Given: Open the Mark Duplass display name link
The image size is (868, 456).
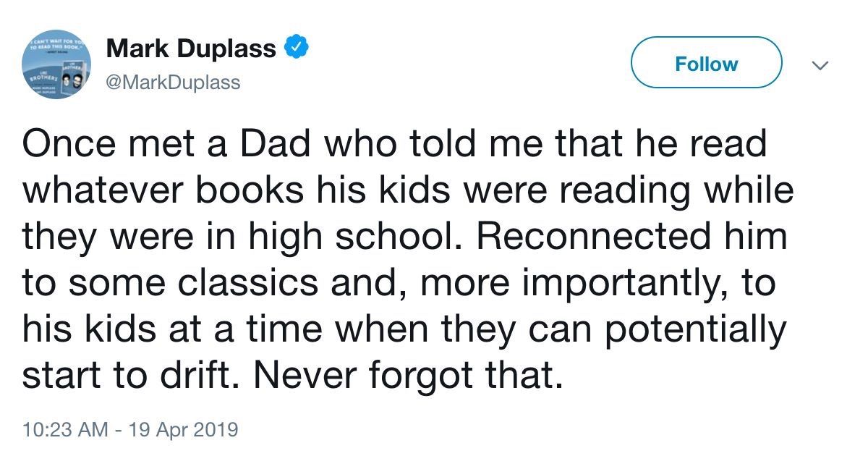Looking at the screenshot, I should point(191,48).
